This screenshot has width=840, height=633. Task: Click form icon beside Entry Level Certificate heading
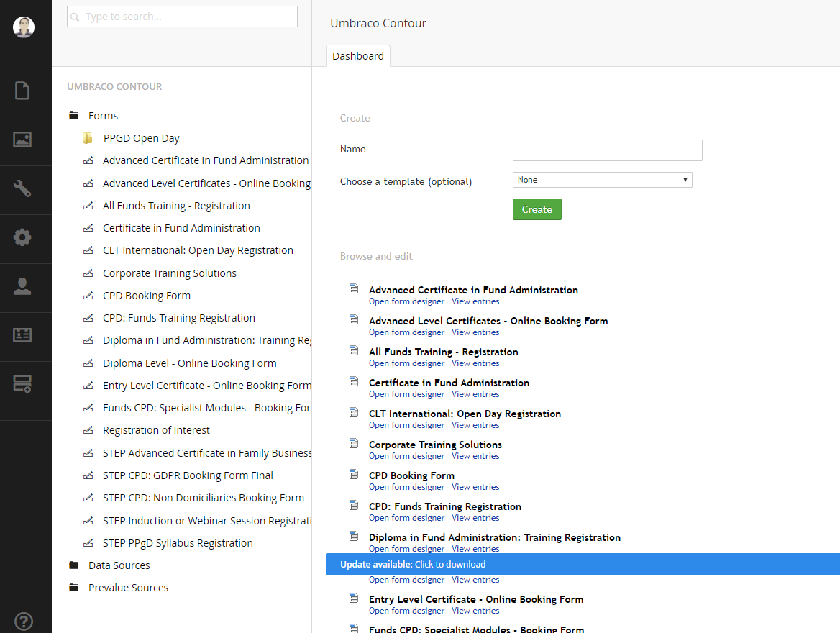point(354,598)
